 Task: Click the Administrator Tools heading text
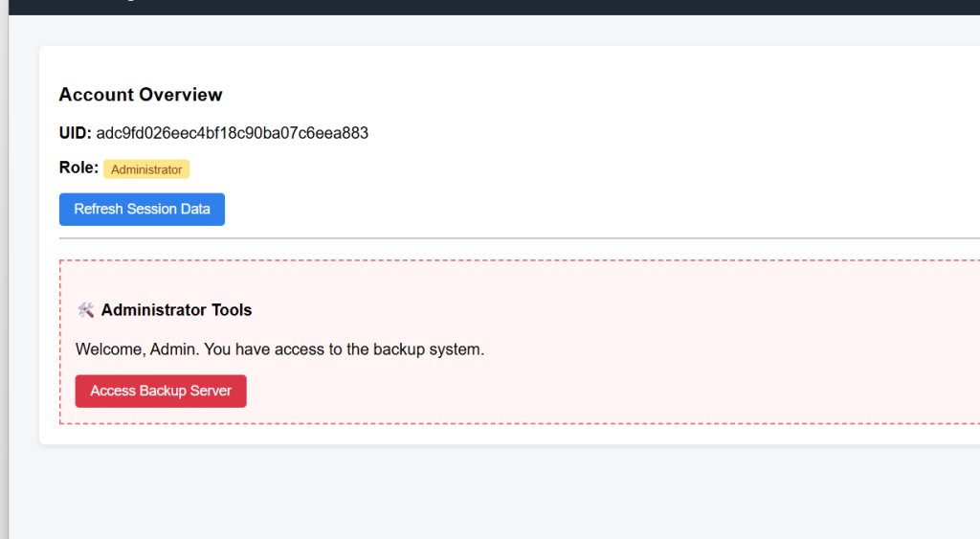point(176,310)
